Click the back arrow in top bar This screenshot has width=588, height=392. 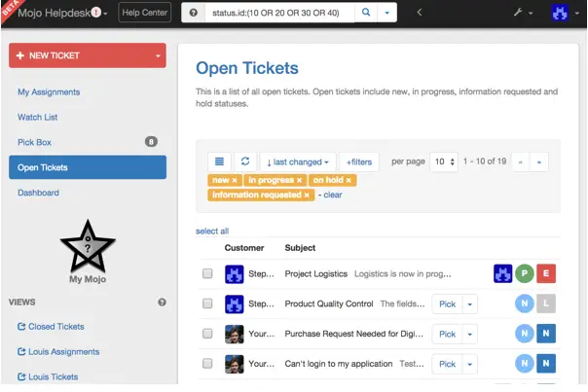click(420, 13)
